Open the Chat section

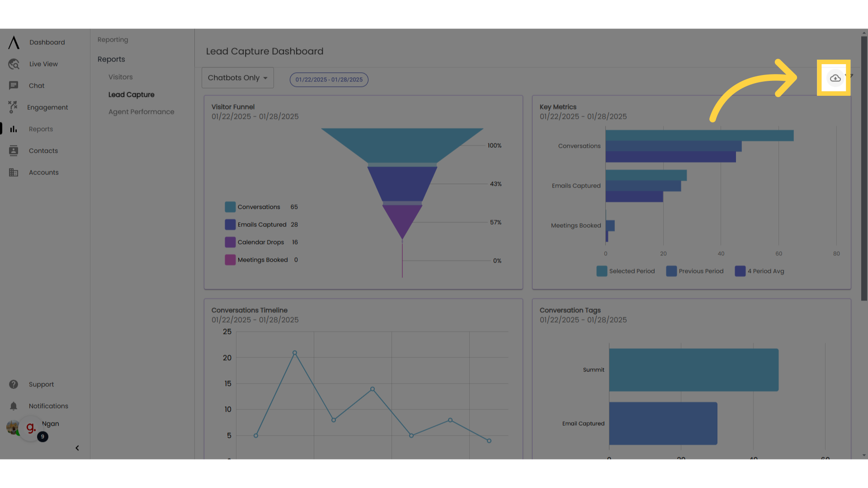click(36, 85)
